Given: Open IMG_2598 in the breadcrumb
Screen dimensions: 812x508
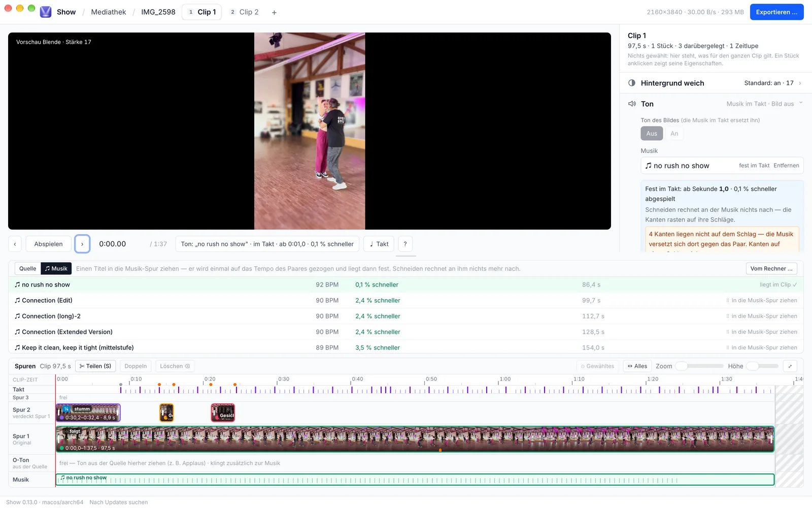Looking at the screenshot, I should [158, 12].
